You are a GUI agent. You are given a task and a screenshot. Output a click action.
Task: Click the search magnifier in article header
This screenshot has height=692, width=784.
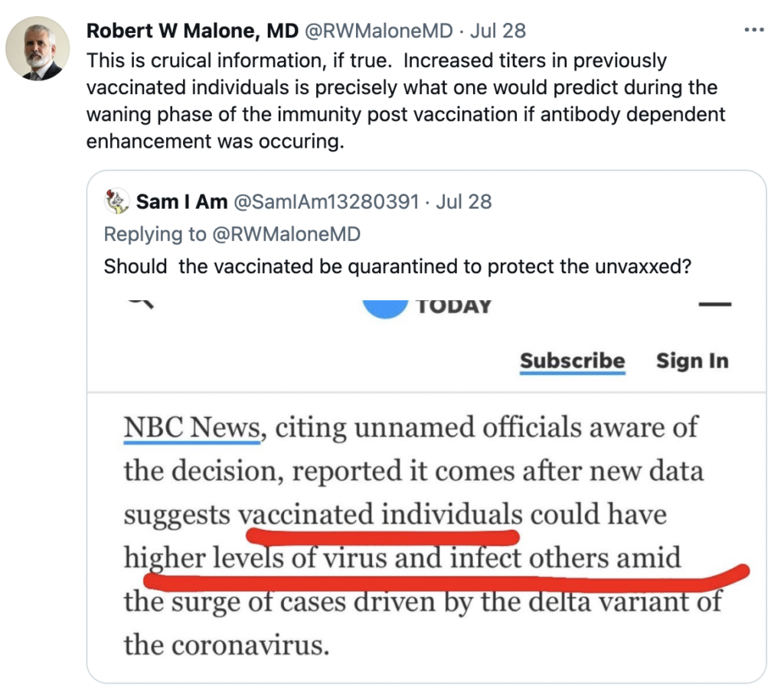pyautogui.click(x=141, y=303)
